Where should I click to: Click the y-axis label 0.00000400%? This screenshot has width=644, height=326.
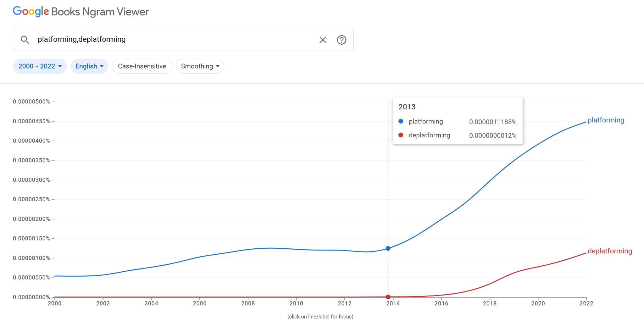(x=31, y=141)
